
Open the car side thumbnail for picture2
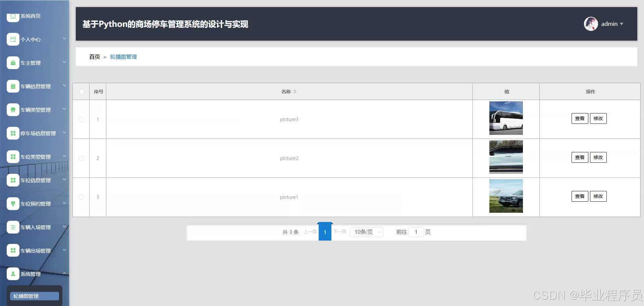click(506, 157)
